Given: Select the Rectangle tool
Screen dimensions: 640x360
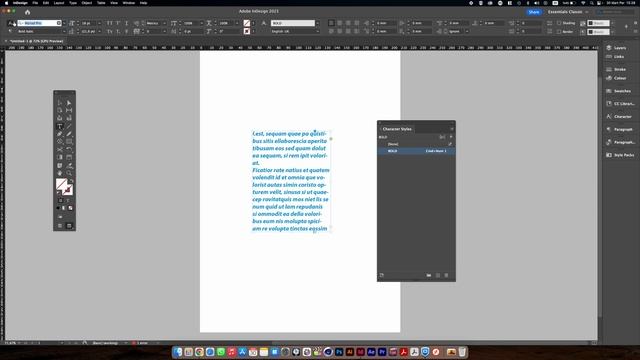Looking at the screenshot, I should coord(69,142).
